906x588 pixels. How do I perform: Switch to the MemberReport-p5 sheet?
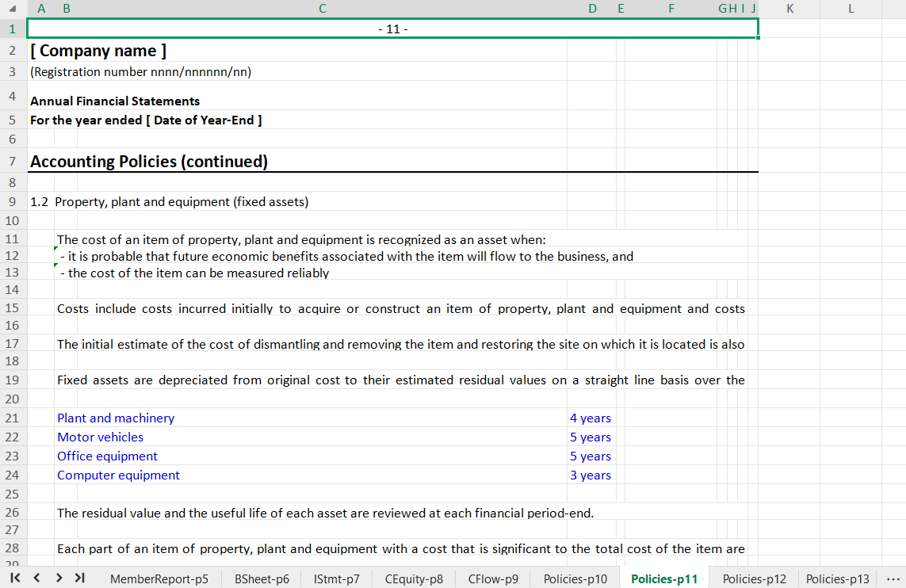(x=159, y=578)
